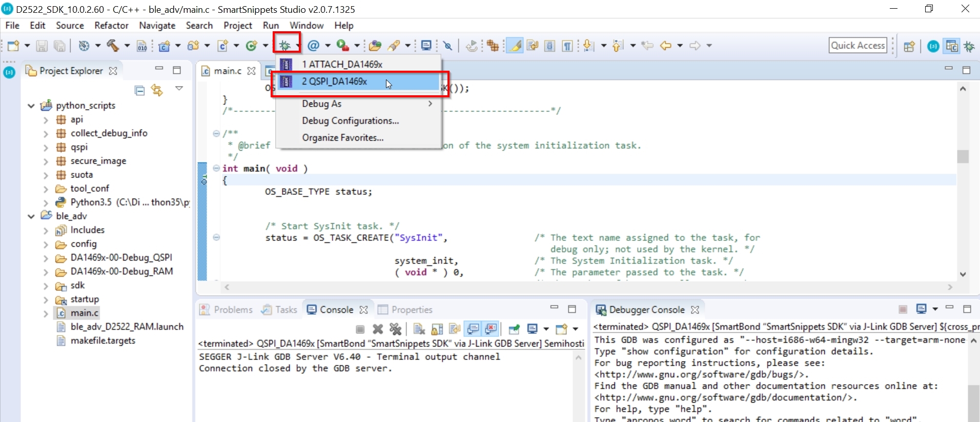Expand Debug As submenu
The height and width of the screenshot is (422, 980).
(359, 104)
